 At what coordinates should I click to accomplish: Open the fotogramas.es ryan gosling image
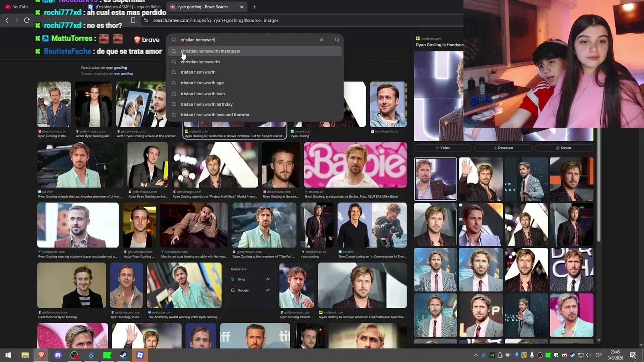pyautogui.click(x=317, y=225)
